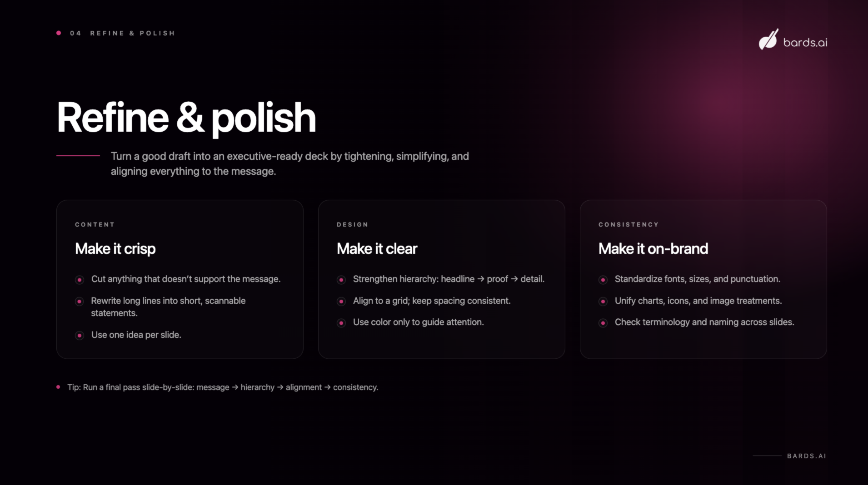Click the "Make it crisp" card heading

pyautogui.click(x=115, y=249)
